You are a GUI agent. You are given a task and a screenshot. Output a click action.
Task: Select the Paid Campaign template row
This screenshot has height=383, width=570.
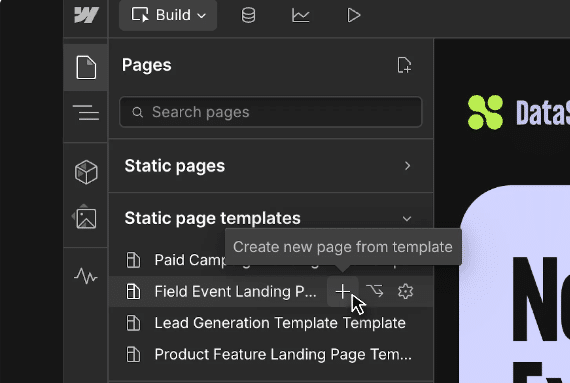coord(271,260)
